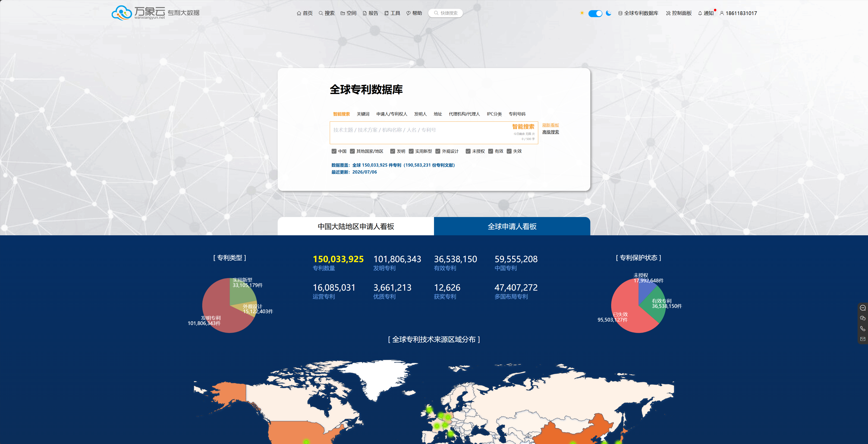
Task: Toggle the 未授权 checkbox
Action: [x=468, y=151]
